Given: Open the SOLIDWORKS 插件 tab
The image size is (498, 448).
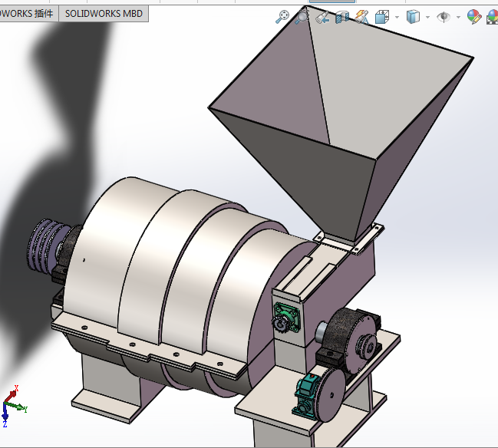Looking at the screenshot, I should (x=29, y=14).
